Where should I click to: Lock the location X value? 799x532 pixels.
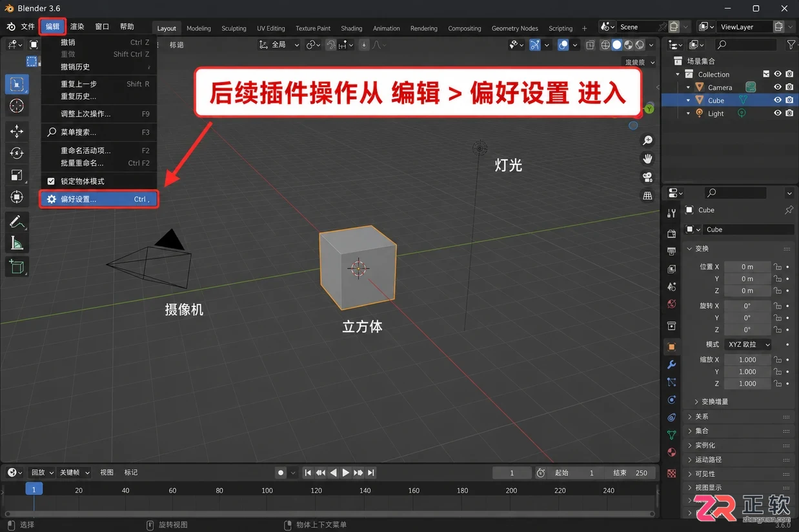click(778, 267)
